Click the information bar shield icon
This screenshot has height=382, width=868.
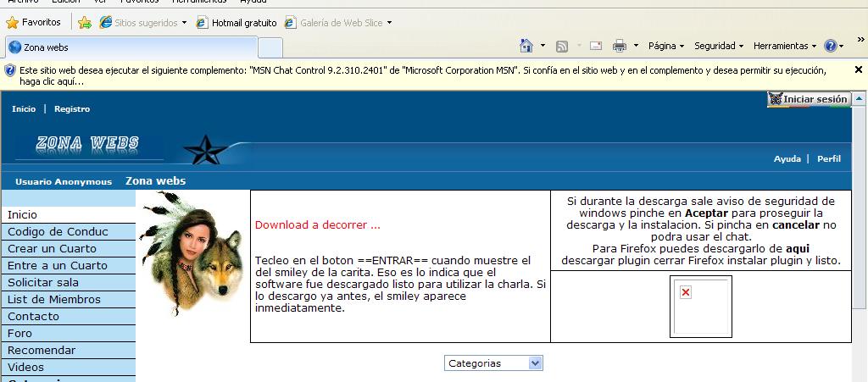[10, 71]
